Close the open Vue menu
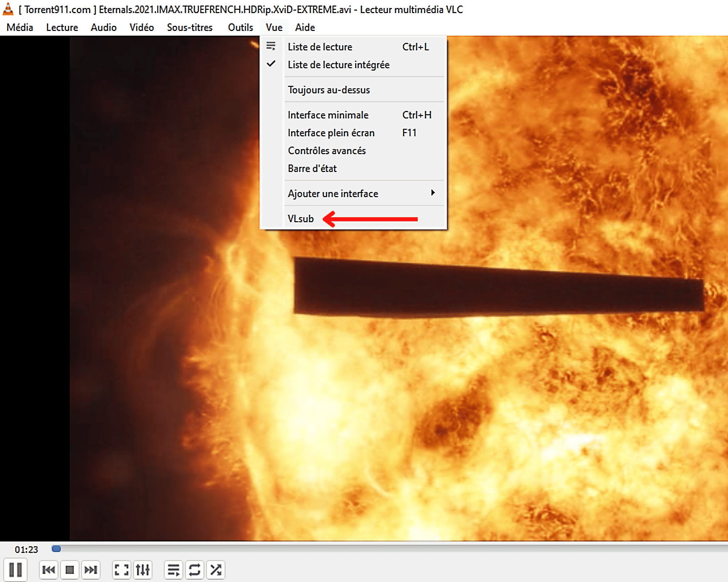Screen dimensions: 728x582 (x=274, y=27)
